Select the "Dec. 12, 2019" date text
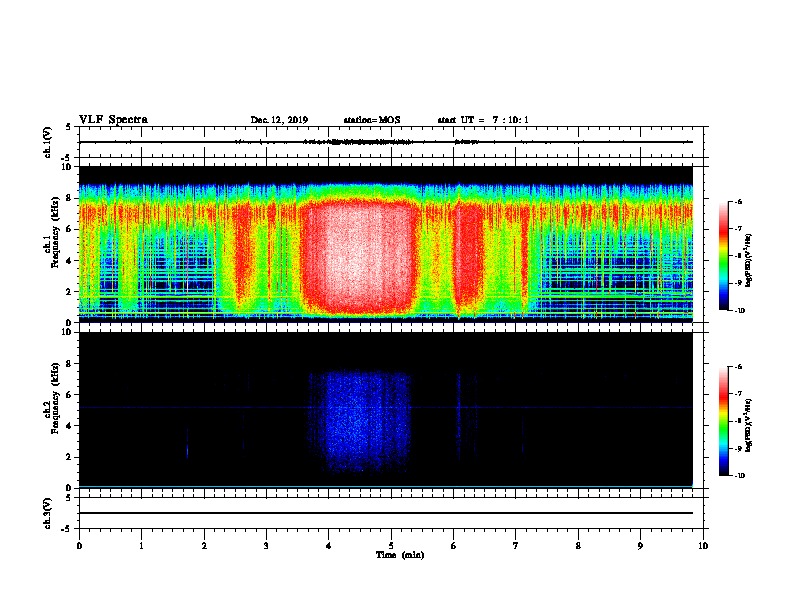The width and height of the screenshot is (792, 612). [x=279, y=120]
